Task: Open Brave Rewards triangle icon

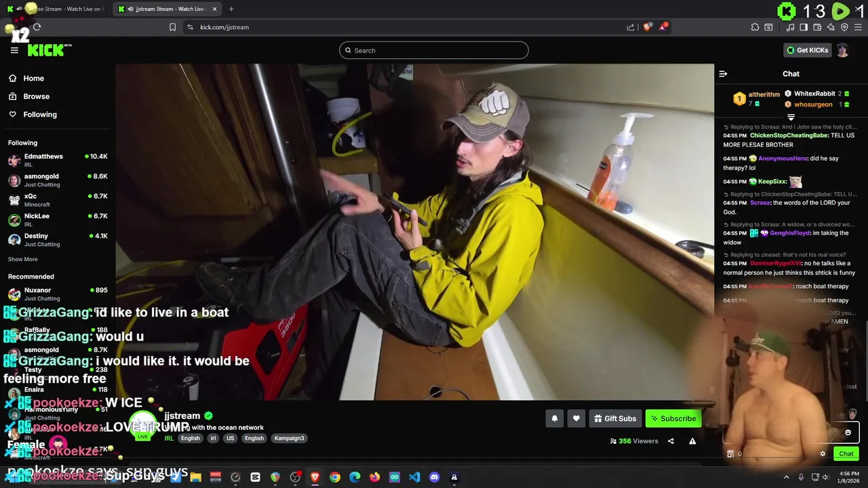Action: (x=663, y=27)
